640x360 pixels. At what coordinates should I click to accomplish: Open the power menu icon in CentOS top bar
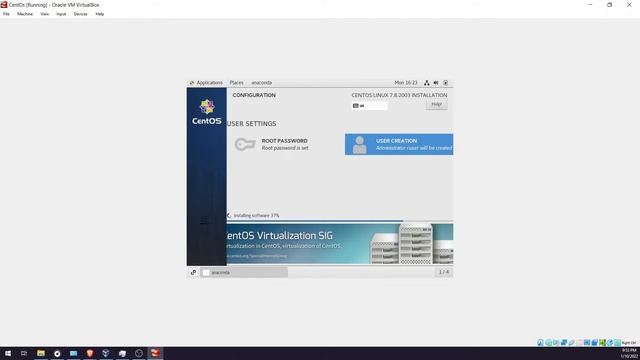coord(446,83)
